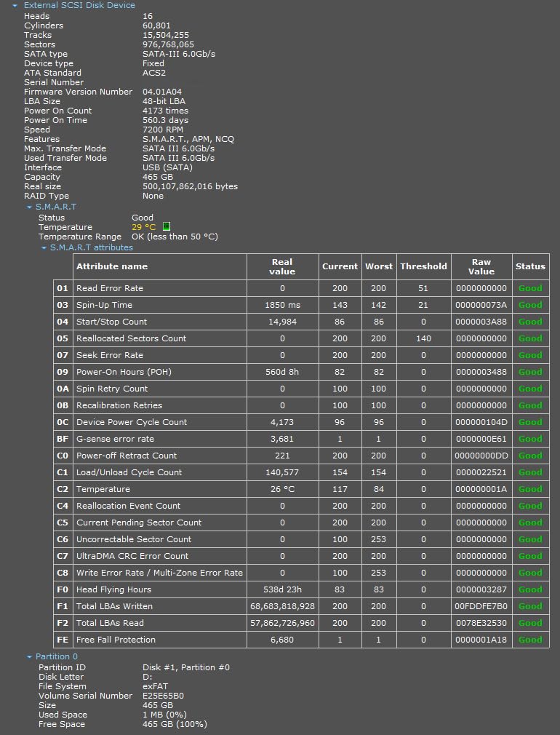Click the 140,577 real value cell

click(283, 472)
